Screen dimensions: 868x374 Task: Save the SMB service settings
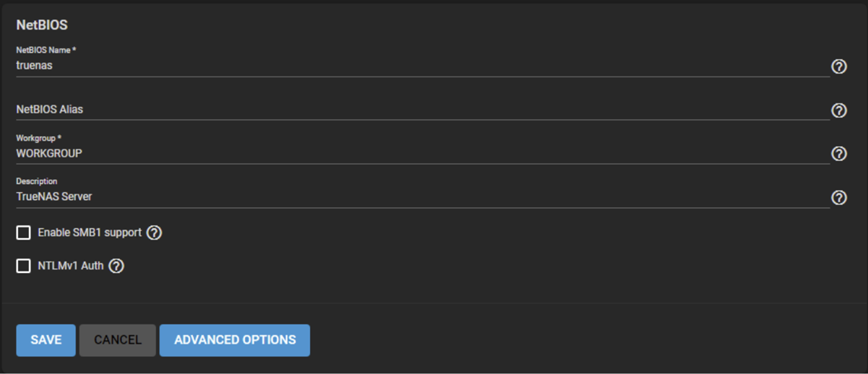click(46, 340)
